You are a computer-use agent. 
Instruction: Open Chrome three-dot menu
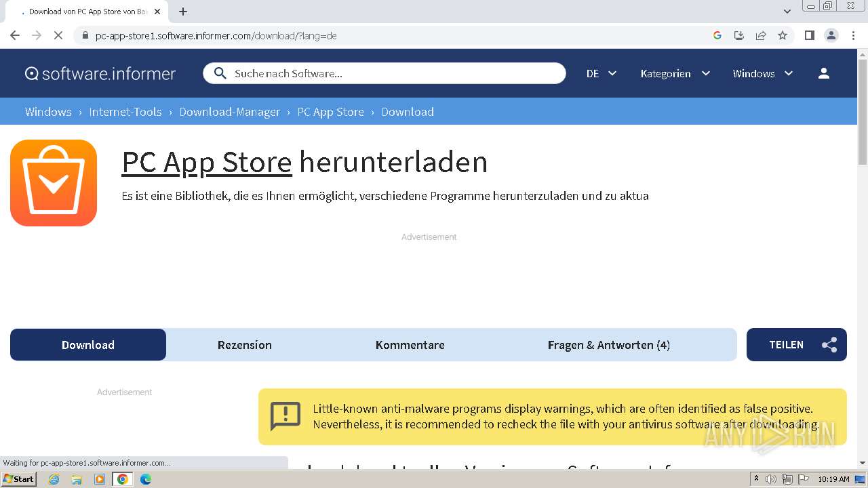coord(853,36)
